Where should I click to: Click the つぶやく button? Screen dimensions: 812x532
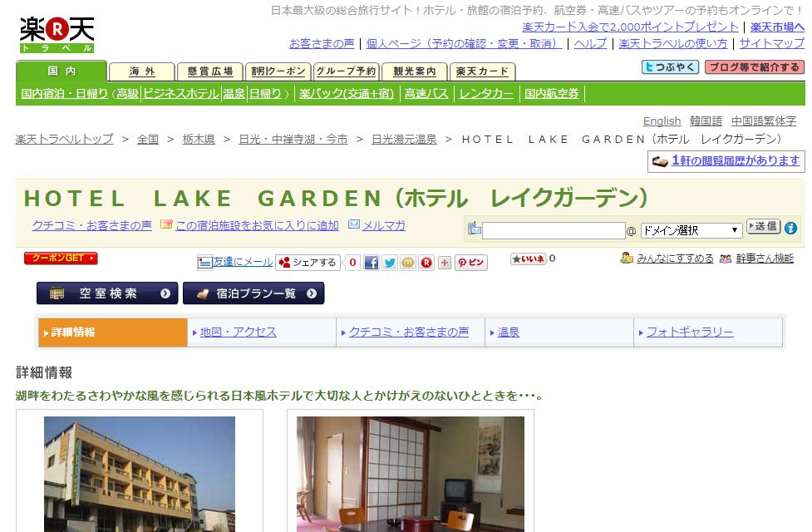pyautogui.click(x=671, y=66)
